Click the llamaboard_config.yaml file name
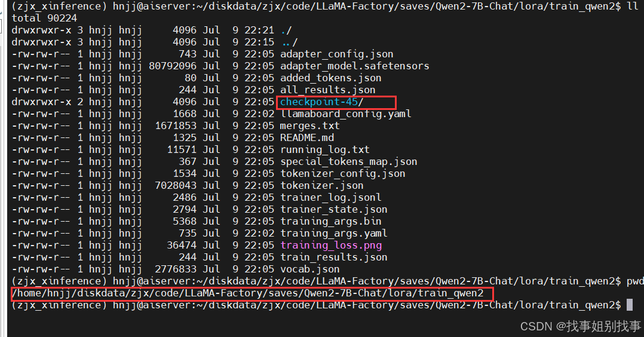 [346, 114]
